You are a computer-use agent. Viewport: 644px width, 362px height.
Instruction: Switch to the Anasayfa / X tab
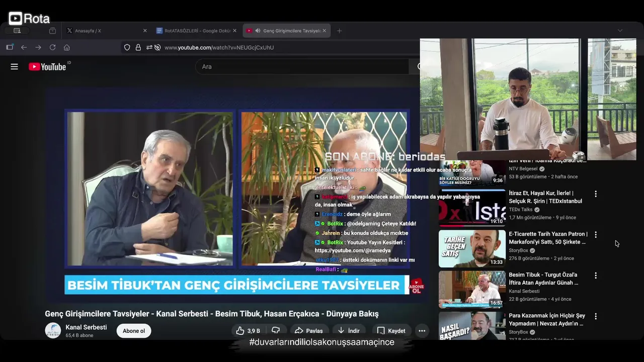(x=107, y=31)
